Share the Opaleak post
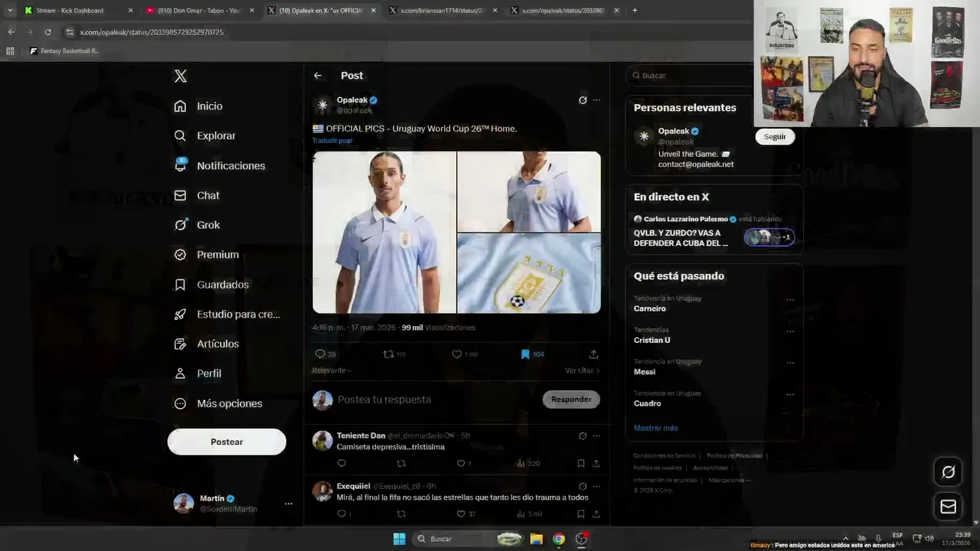 (593, 354)
